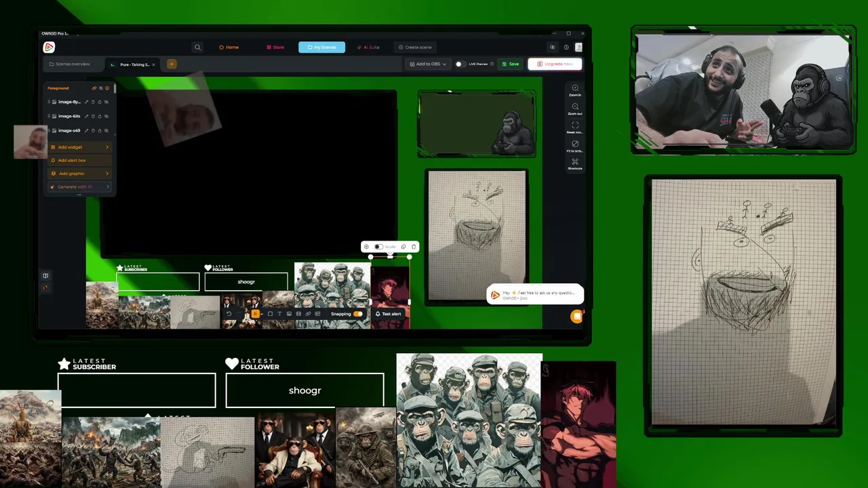Expand the Add widget menu
The width and height of the screenshot is (868, 488).
click(79, 147)
